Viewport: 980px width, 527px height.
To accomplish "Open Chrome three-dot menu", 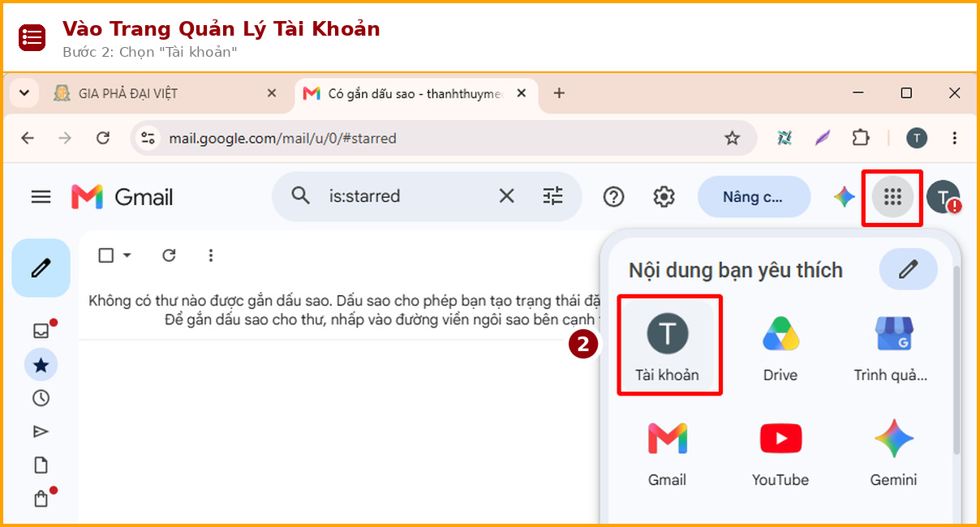I will (x=955, y=138).
